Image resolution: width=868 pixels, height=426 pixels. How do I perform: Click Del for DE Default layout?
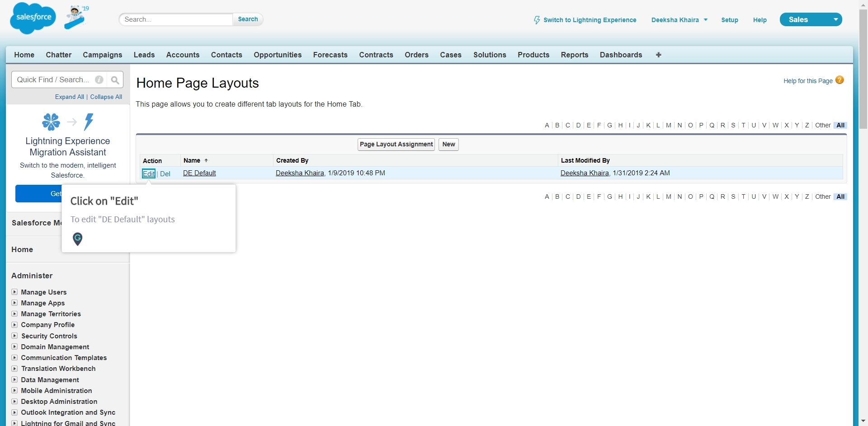[x=165, y=173]
